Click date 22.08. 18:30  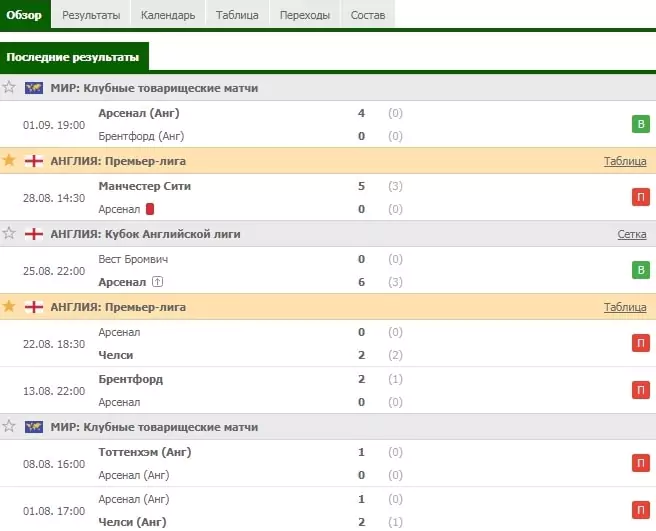(x=54, y=344)
